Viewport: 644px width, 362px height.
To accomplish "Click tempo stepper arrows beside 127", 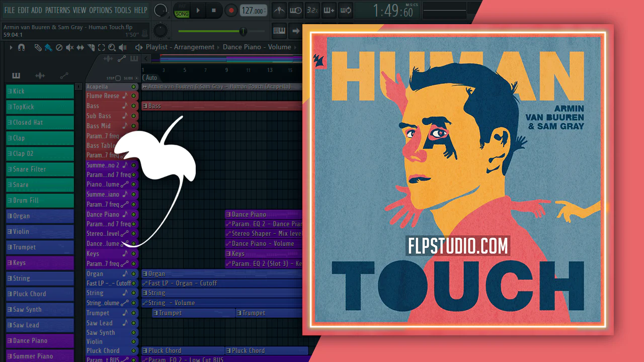I will (266, 11).
